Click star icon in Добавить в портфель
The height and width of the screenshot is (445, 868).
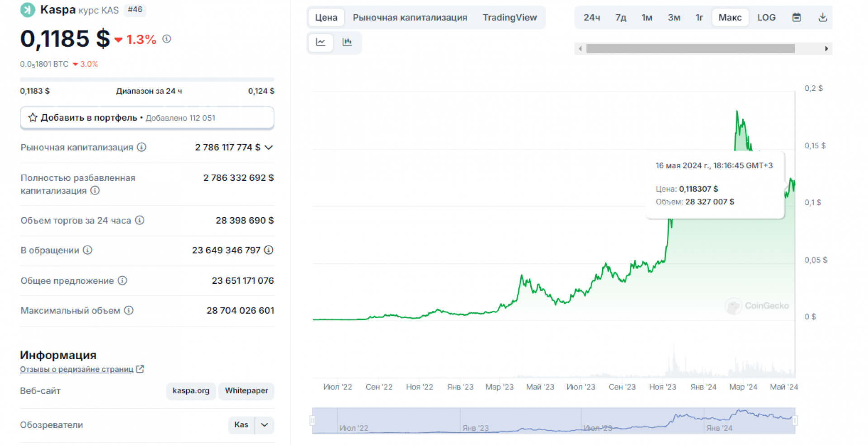point(33,118)
